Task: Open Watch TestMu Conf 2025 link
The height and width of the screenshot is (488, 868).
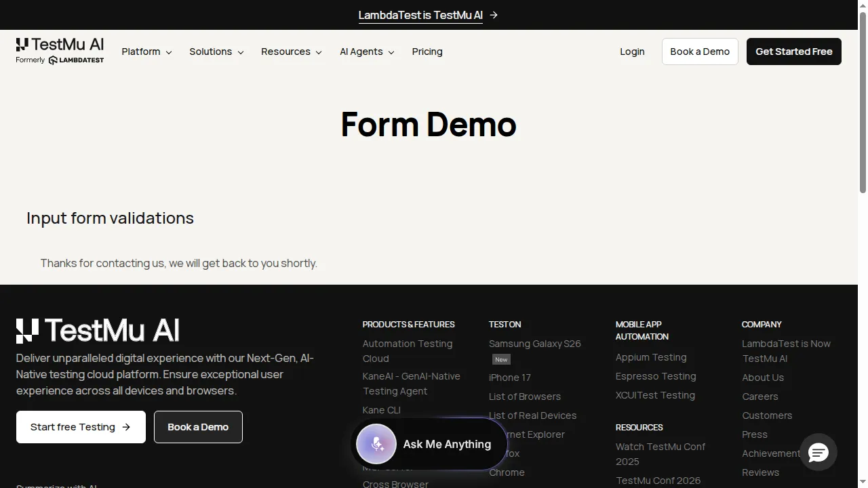Action: (x=660, y=454)
